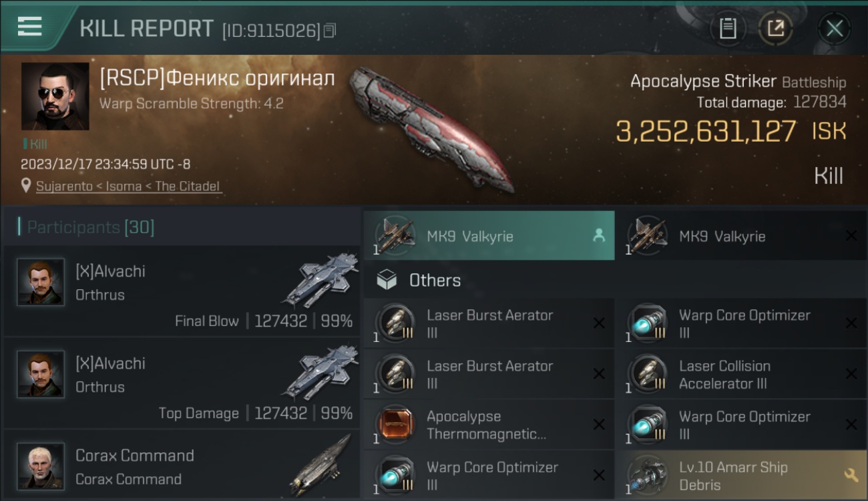Open the Sujarento < Isoma < The Citadel location link
Image resolution: width=868 pixels, height=501 pixels.
pyautogui.click(x=128, y=186)
